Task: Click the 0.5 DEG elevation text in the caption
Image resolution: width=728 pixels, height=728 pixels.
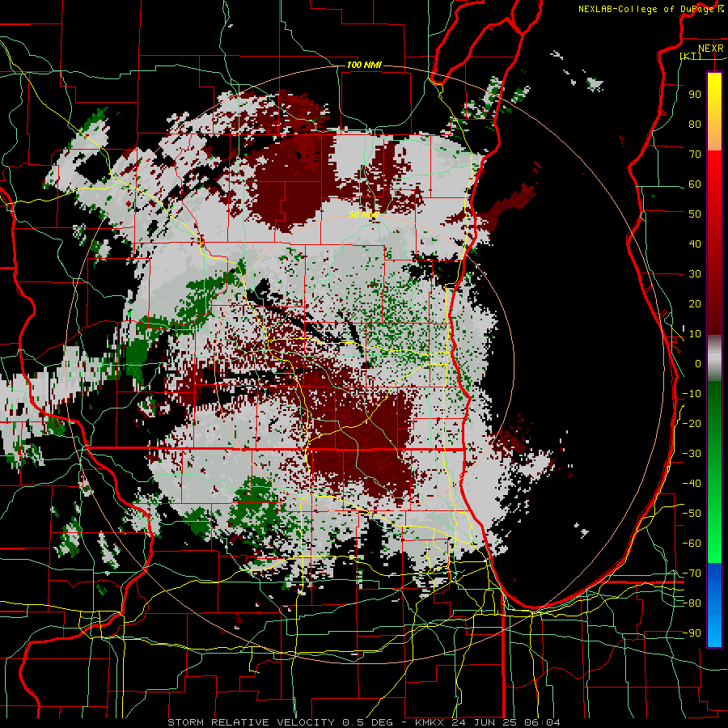Action: tap(366, 722)
